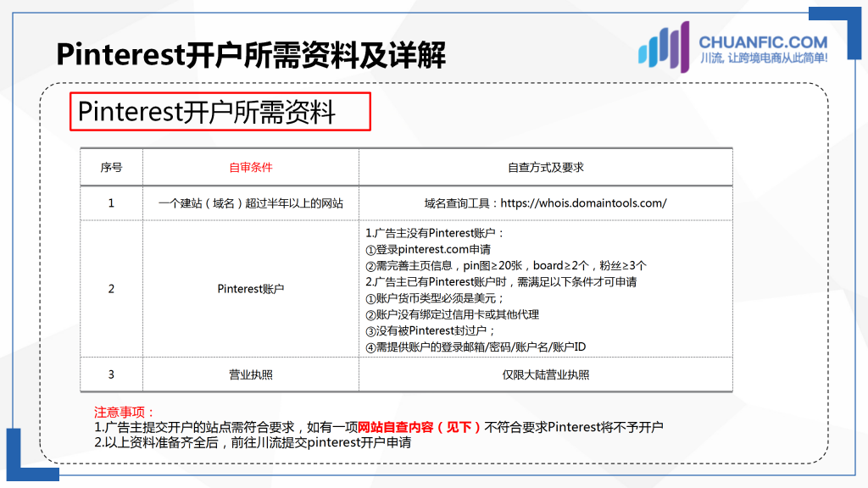Click the red bold '网站自查内容（见下）' text
The image size is (868, 488).
pos(419,427)
